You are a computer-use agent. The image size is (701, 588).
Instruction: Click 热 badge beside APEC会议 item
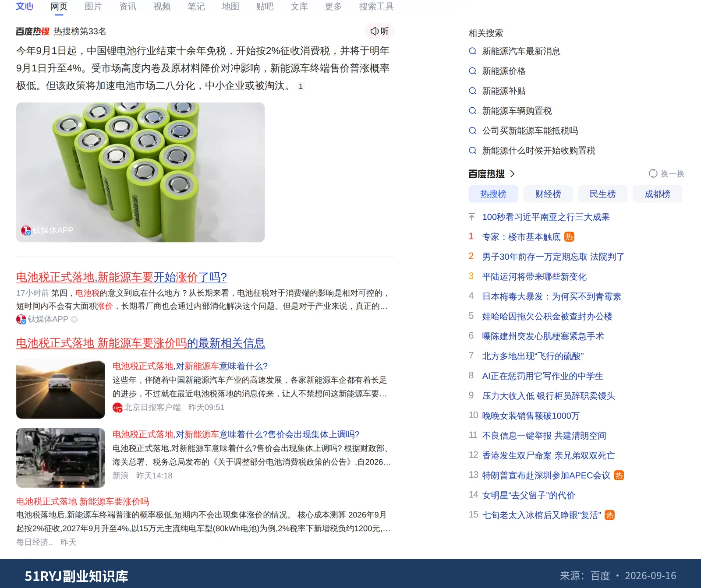(619, 475)
